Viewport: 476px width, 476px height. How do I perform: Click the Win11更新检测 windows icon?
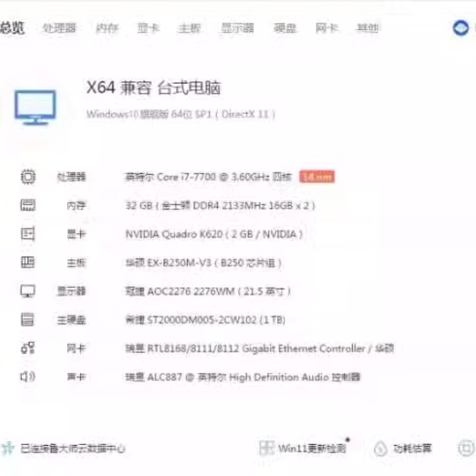[x=267, y=448]
